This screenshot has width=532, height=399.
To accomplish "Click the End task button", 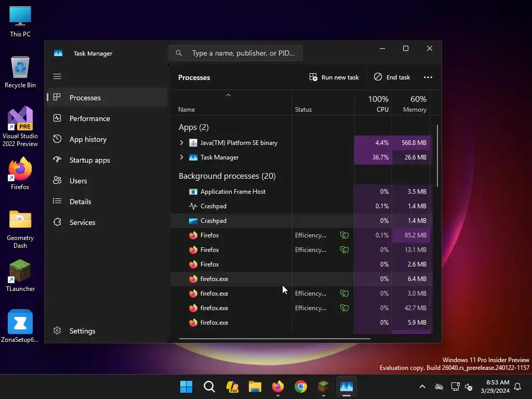I will tap(392, 77).
